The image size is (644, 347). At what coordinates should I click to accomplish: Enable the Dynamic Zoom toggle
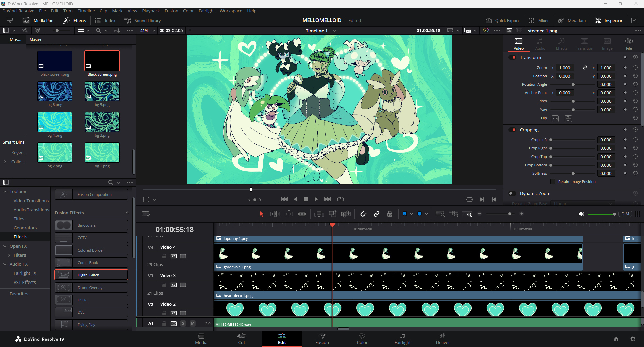pyautogui.click(x=512, y=193)
